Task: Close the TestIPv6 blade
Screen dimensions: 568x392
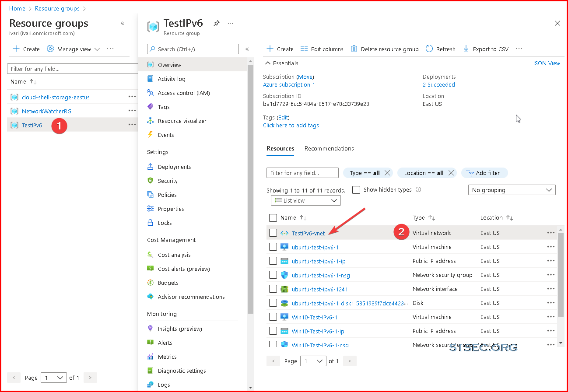Action: point(557,23)
